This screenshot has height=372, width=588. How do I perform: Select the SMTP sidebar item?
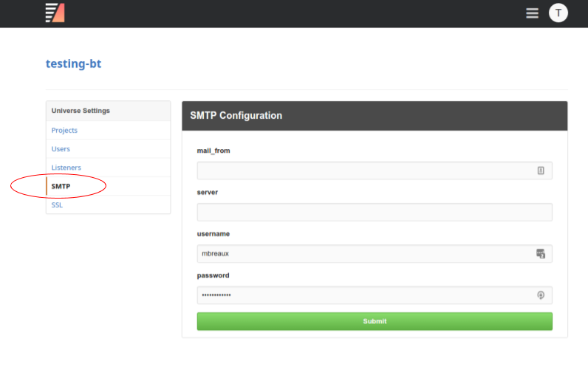click(x=61, y=186)
